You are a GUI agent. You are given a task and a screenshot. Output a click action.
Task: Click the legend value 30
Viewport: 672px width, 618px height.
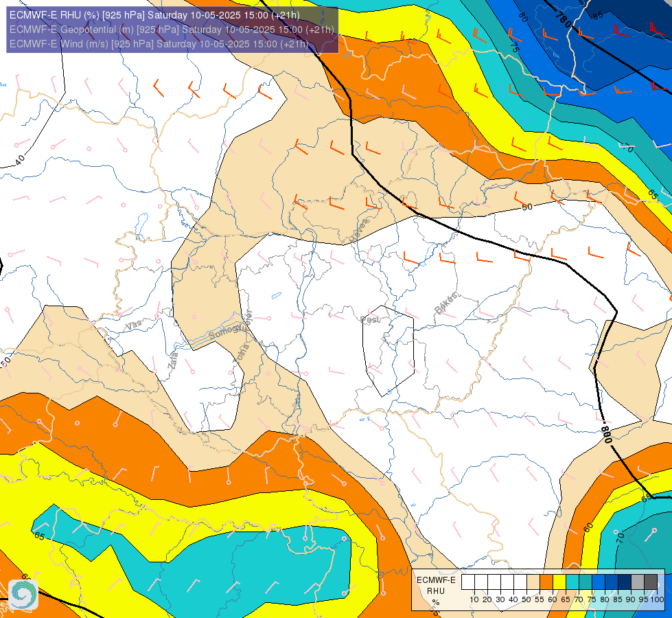point(500,600)
